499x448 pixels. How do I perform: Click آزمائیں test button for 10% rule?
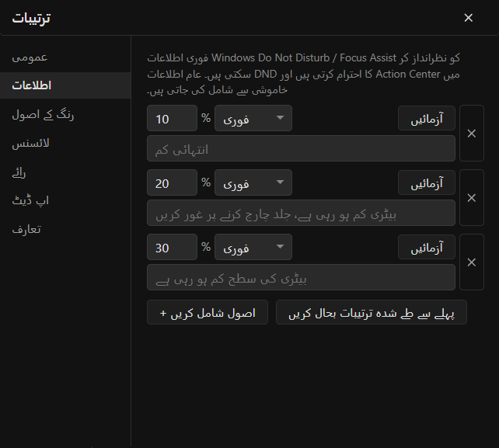click(x=427, y=118)
